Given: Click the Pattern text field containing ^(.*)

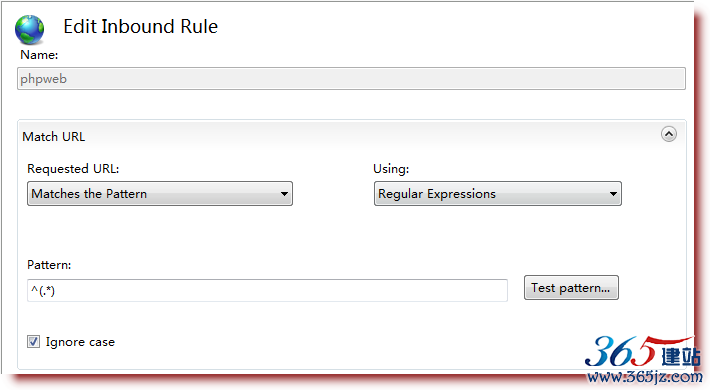Looking at the screenshot, I should coord(267,290).
